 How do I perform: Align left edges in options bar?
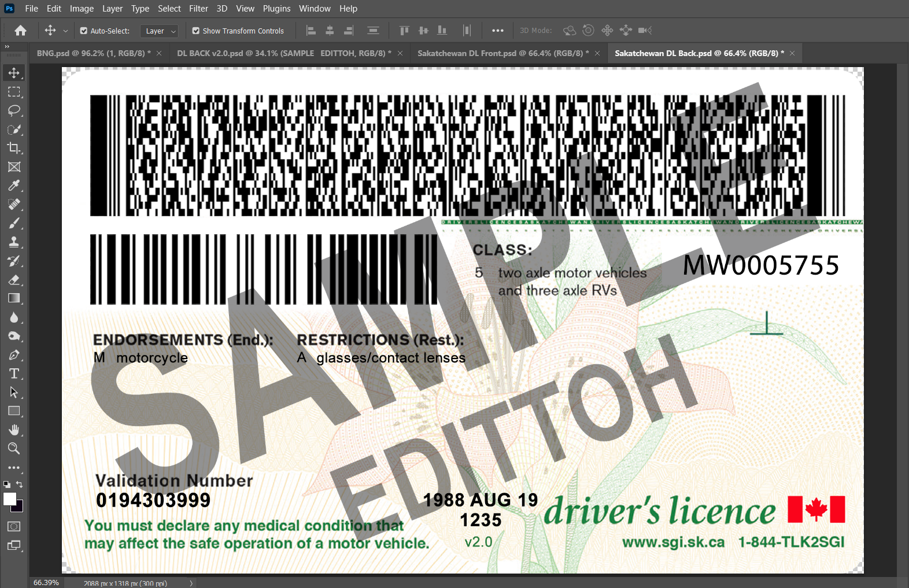[x=311, y=31]
